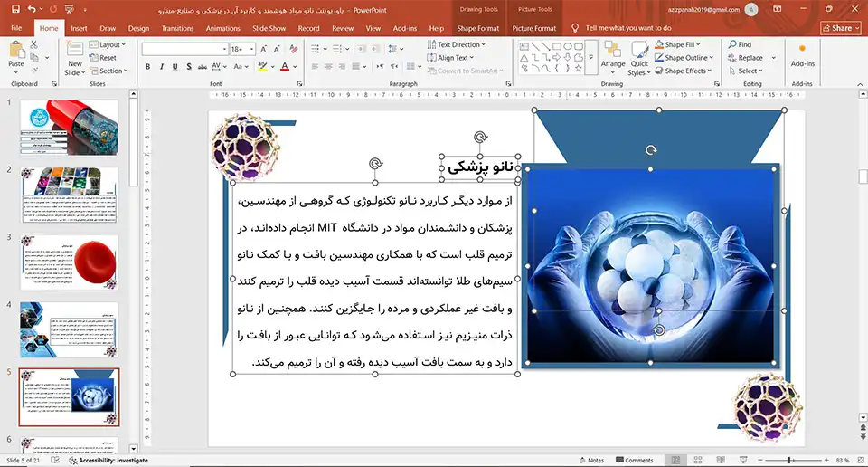Image resolution: width=868 pixels, height=467 pixels.
Task: Apply the yellow text highlight color
Action: 262,66
